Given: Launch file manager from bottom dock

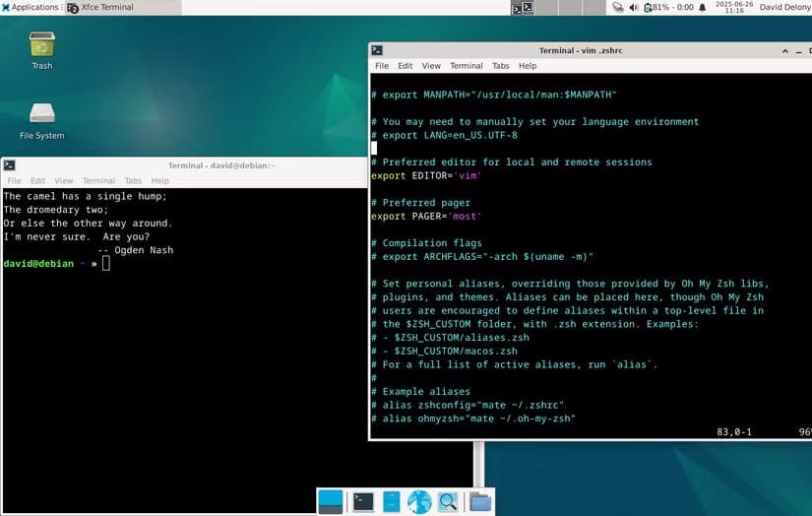Looking at the screenshot, I should 392,501.
